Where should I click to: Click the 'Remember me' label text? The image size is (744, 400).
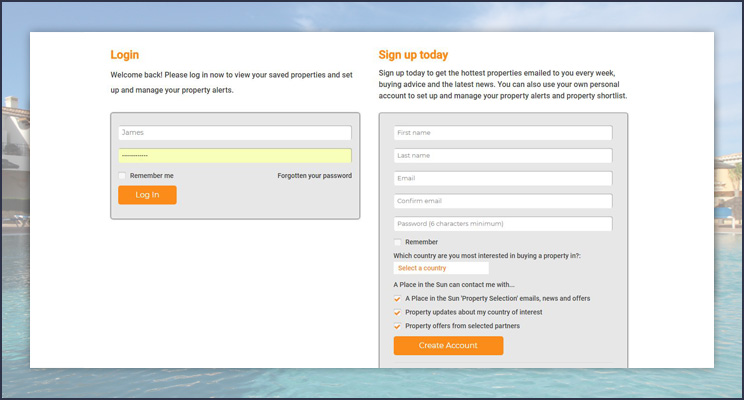[x=151, y=176]
